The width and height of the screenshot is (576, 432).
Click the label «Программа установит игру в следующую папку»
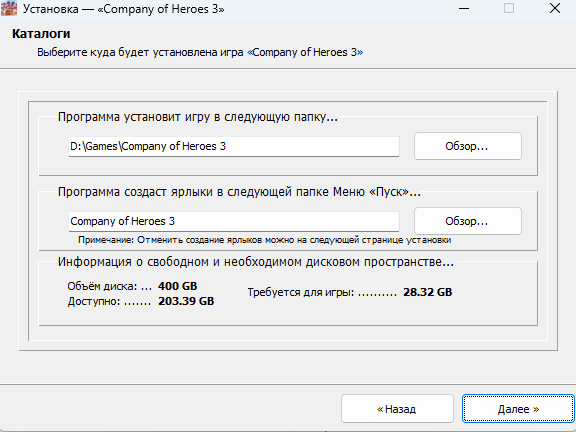tap(198, 117)
